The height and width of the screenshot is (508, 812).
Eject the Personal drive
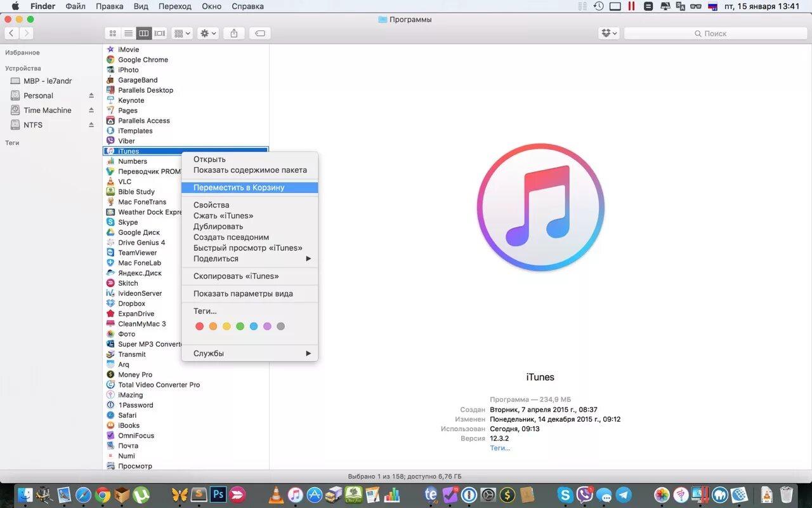coord(91,96)
